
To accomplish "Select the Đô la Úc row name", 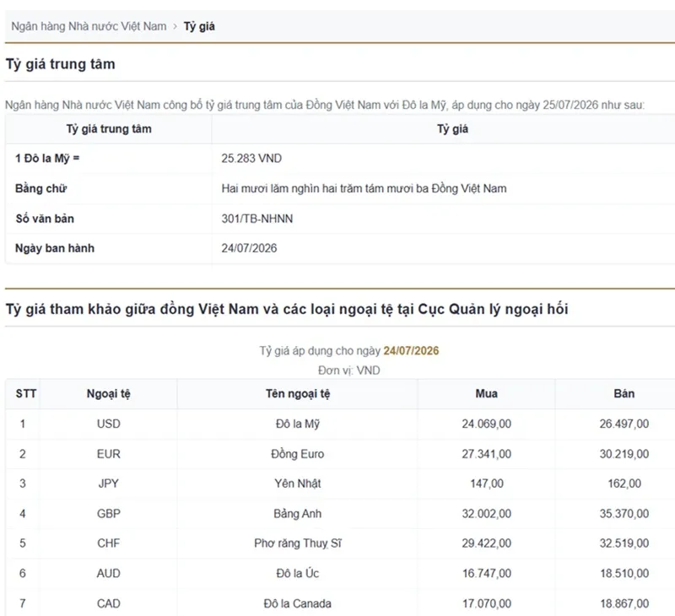I will [298, 573].
